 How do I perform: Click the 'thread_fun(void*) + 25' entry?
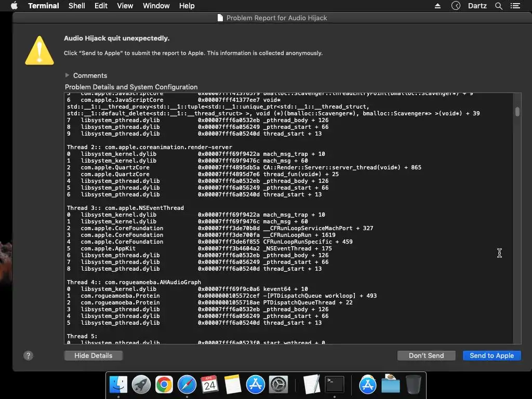(x=301, y=174)
